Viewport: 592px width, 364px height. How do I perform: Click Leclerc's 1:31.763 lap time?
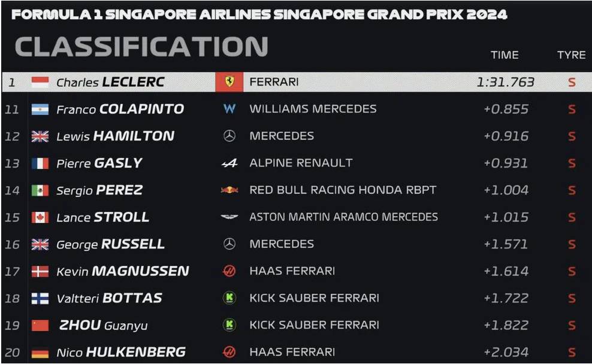tap(505, 82)
